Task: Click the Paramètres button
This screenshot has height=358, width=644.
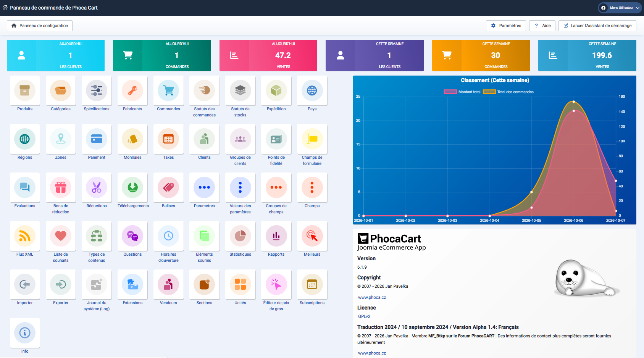Action: (x=506, y=26)
